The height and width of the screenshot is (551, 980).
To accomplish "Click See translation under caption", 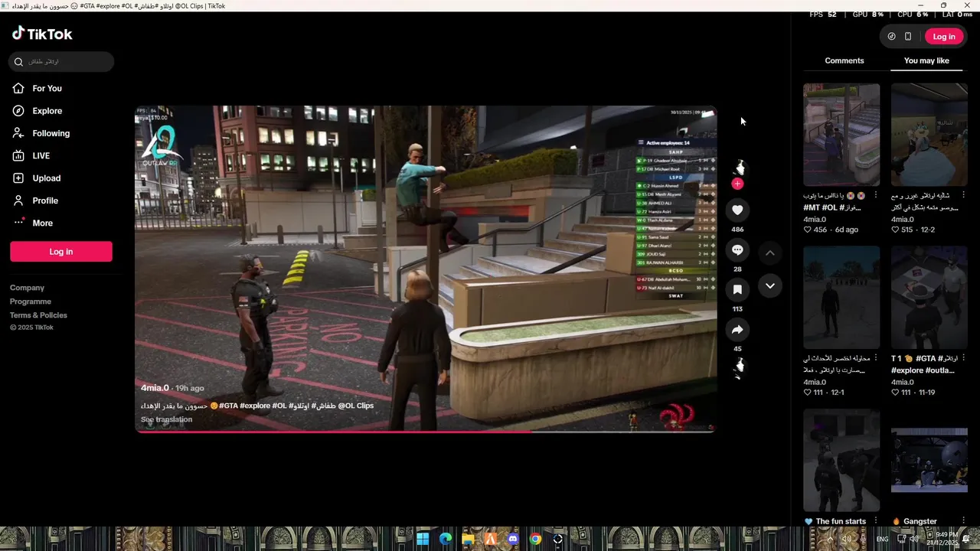I will click(166, 419).
